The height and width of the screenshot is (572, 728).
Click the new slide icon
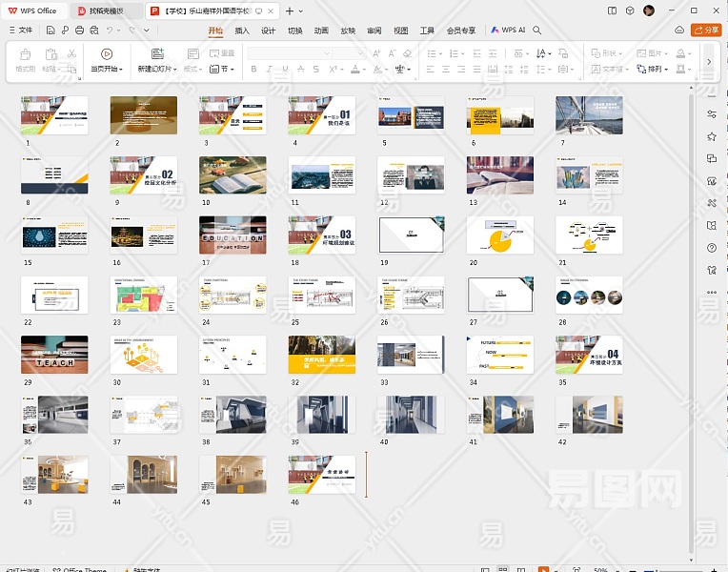[x=157, y=53]
